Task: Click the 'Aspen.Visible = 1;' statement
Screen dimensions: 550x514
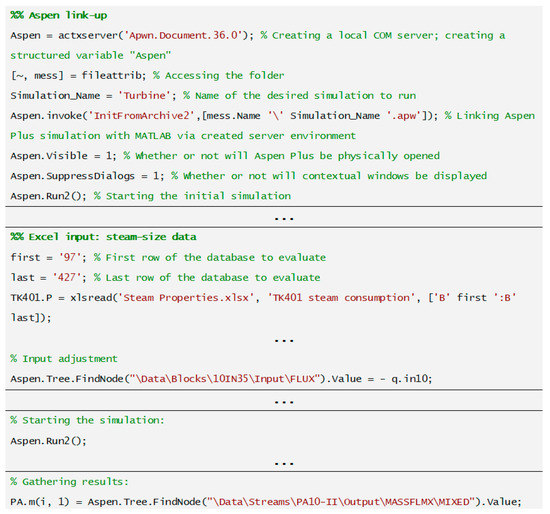Action: pyautogui.click(x=63, y=156)
